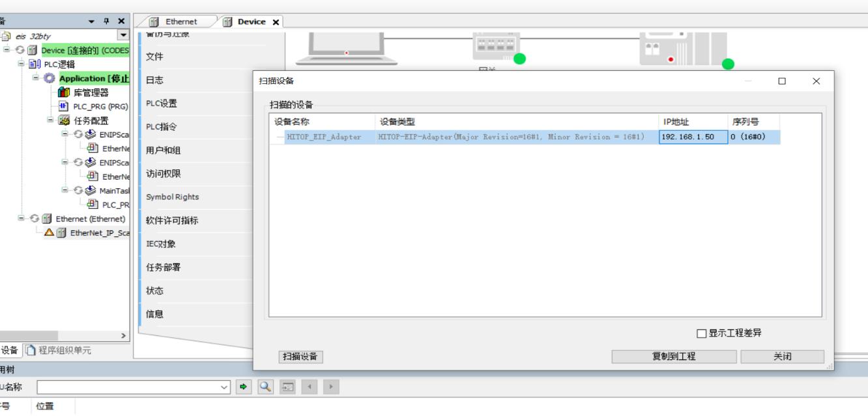Open the 访问权限 page
Screen dimensions: 868x416
163,174
